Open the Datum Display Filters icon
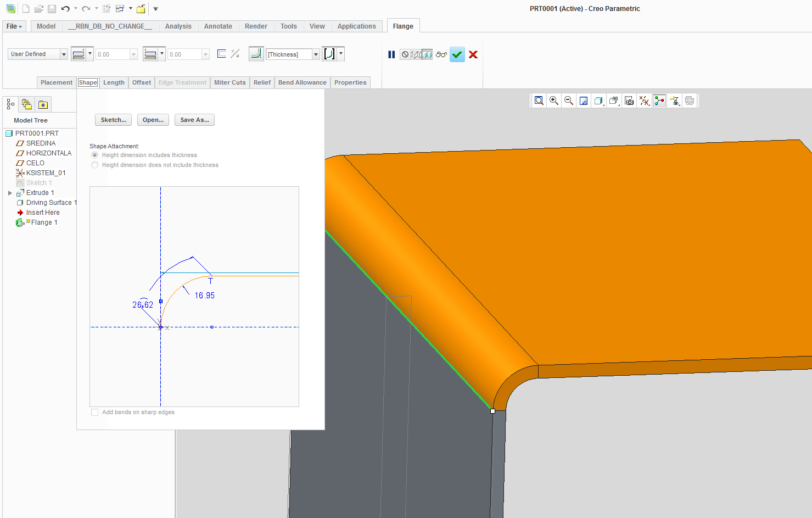812x518 pixels. click(645, 101)
